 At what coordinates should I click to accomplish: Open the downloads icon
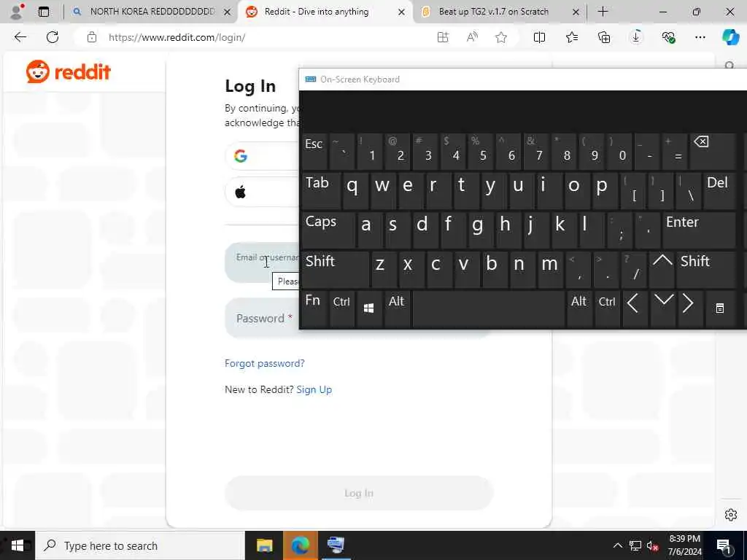(x=636, y=37)
